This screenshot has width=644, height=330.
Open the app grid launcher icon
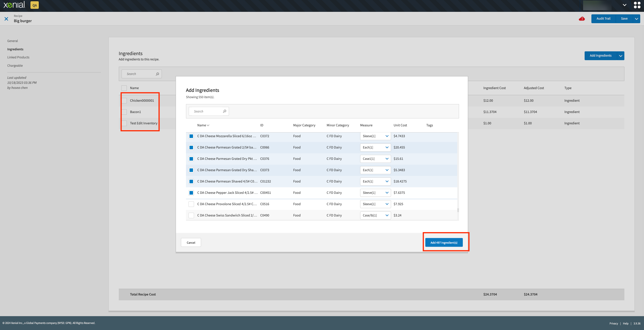[x=637, y=5]
